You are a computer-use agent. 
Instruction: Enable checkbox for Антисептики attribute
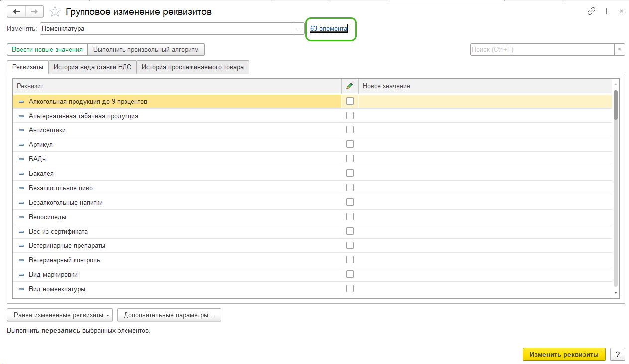pyautogui.click(x=350, y=130)
